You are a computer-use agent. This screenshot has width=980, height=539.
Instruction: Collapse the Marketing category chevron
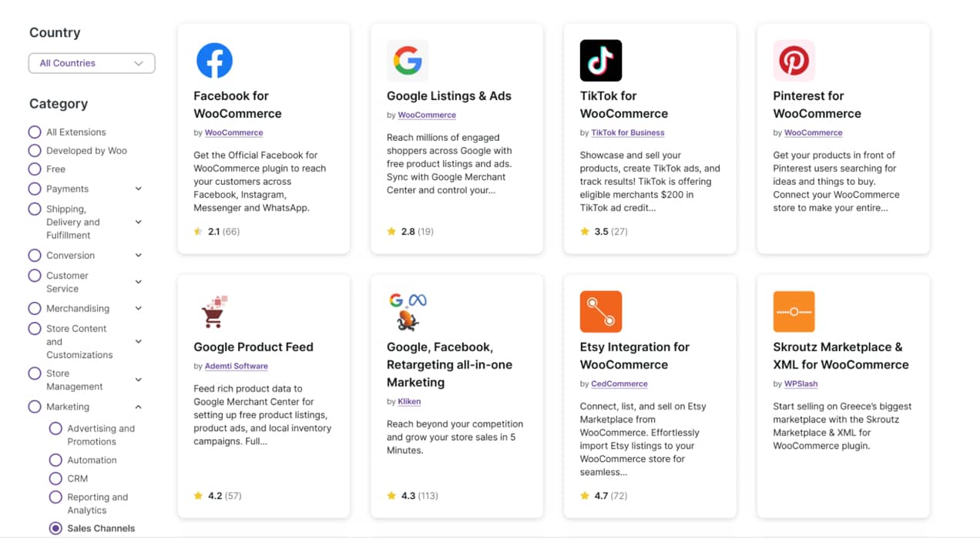(139, 407)
